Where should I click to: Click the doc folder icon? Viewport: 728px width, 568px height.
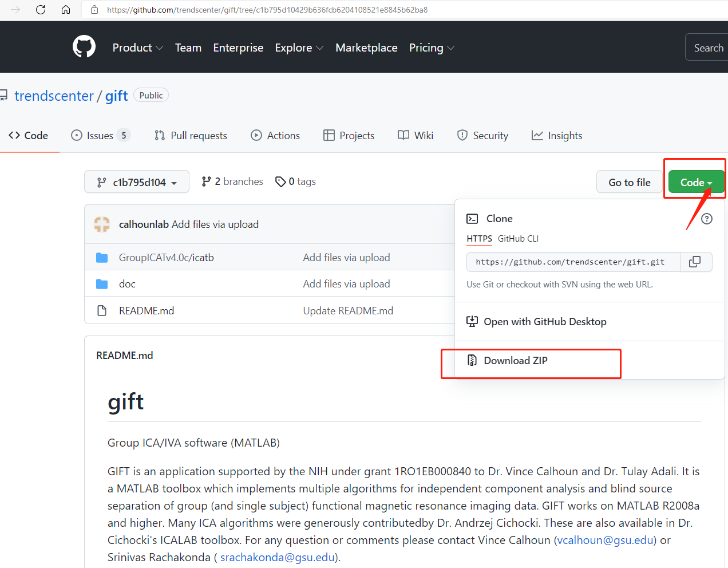(102, 284)
